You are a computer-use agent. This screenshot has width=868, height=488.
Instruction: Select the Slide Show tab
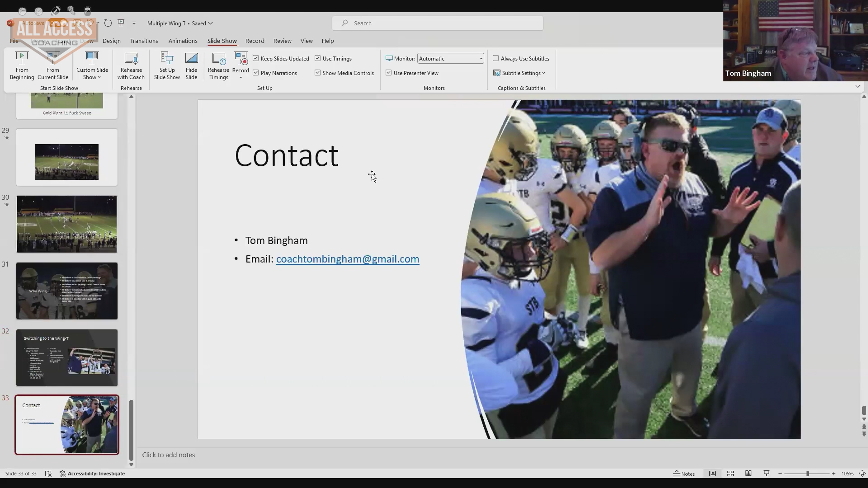coord(222,41)
